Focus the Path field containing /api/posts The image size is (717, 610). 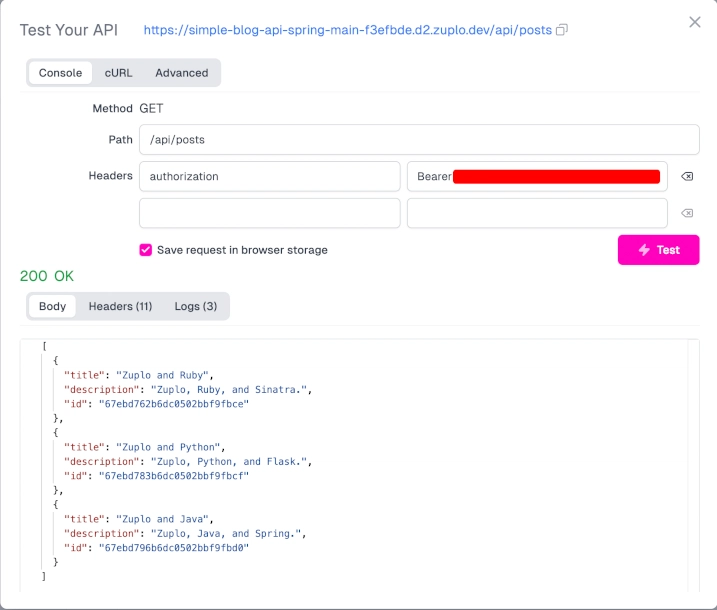(x=419, y=139)
